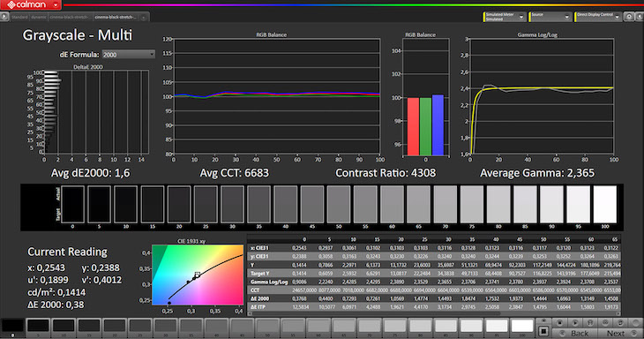Click the refresh loop icon in bottom toolbar

620,322
